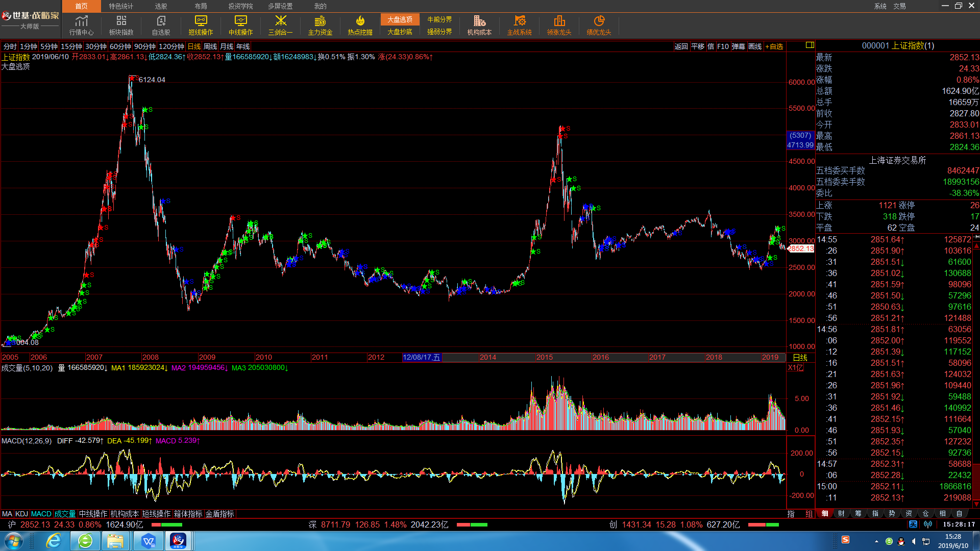Open 主战系统 main battle system icon
Screen dimensions: 980x551
click(519, 25)
